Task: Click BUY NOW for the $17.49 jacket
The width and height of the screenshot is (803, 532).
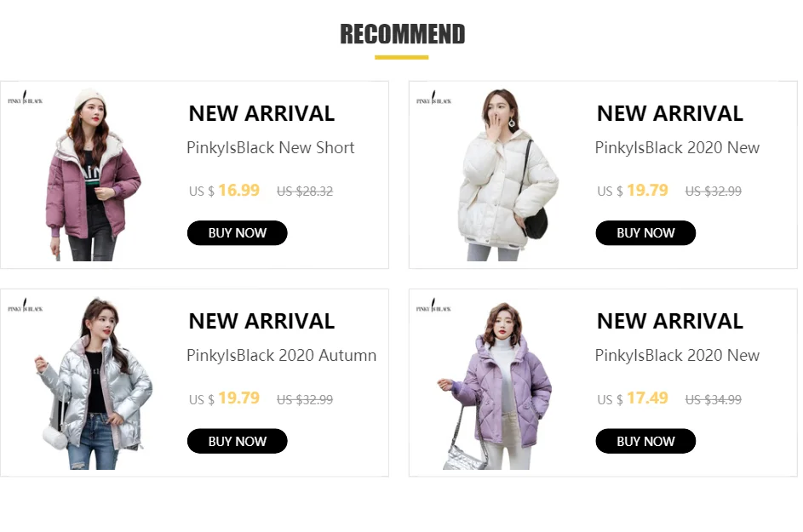Action: click(x=645, y=441)
